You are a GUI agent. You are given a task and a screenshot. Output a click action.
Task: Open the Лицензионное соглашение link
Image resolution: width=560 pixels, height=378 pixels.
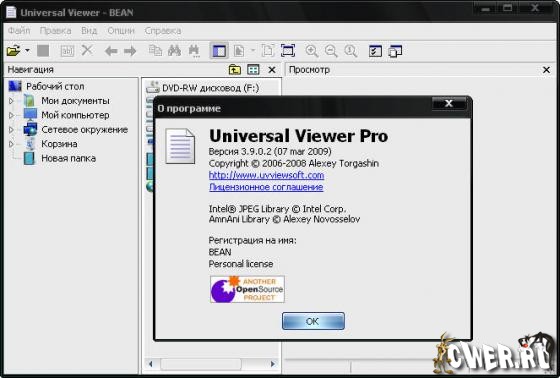pos(266,187)
